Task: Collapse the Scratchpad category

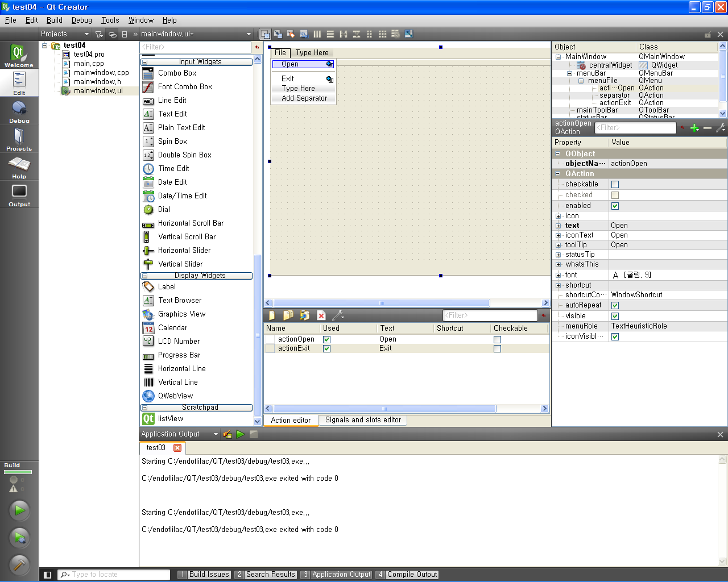Action: [144, 408]
